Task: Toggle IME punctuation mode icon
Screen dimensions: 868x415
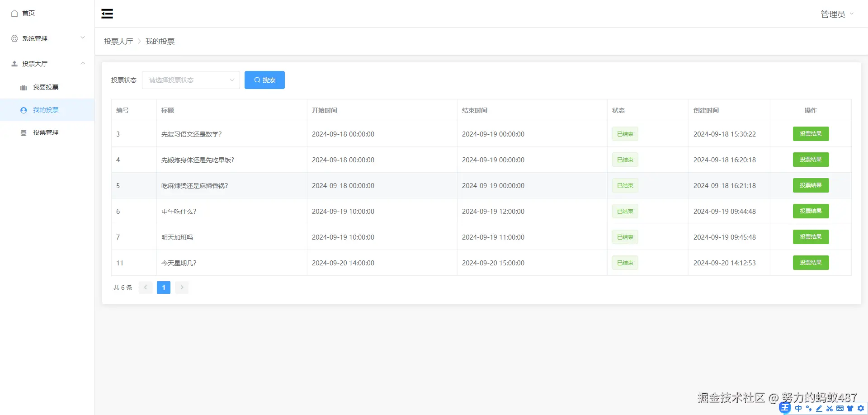Action: (809, 408)
